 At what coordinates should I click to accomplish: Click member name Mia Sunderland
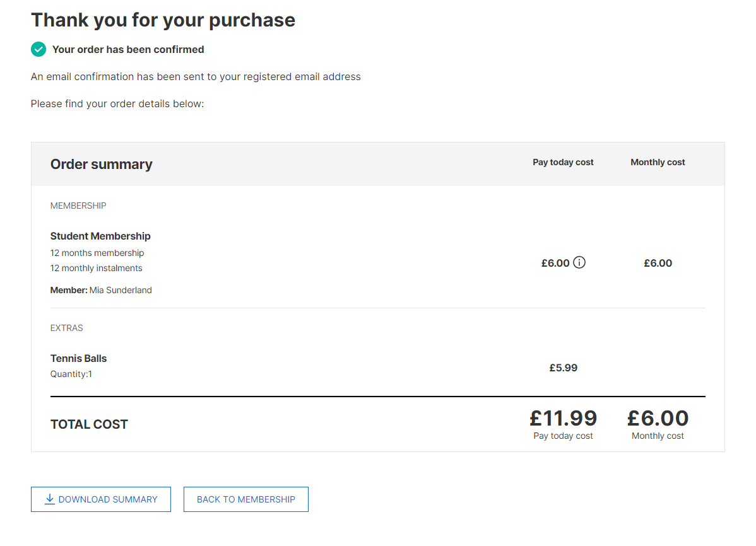click(121, 290)
